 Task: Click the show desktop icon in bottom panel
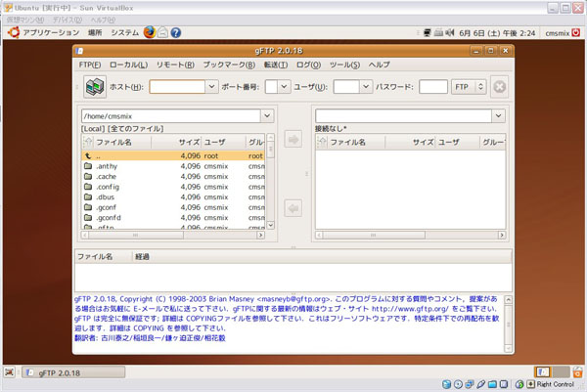point(10,372)
